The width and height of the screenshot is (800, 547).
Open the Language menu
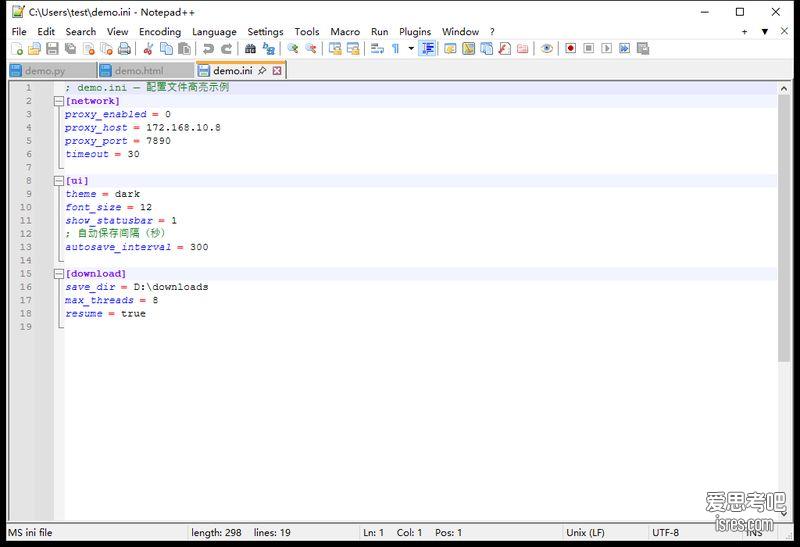coord(214,32)
